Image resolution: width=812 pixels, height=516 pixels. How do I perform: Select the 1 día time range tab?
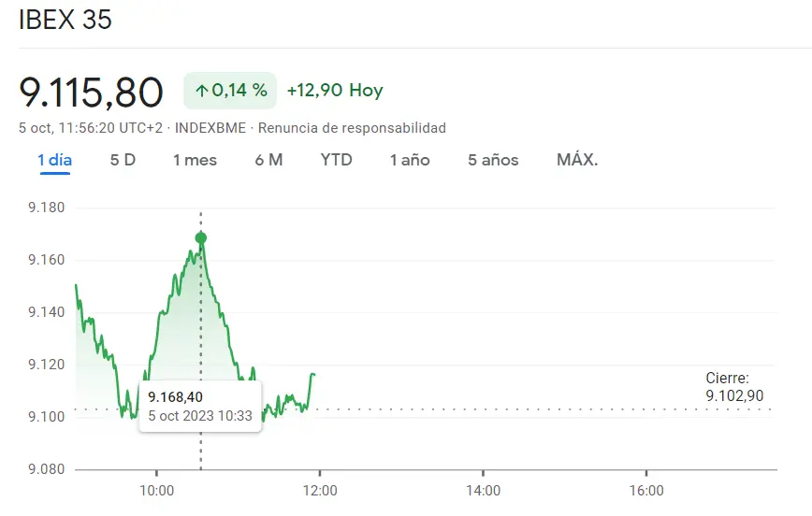55,160
